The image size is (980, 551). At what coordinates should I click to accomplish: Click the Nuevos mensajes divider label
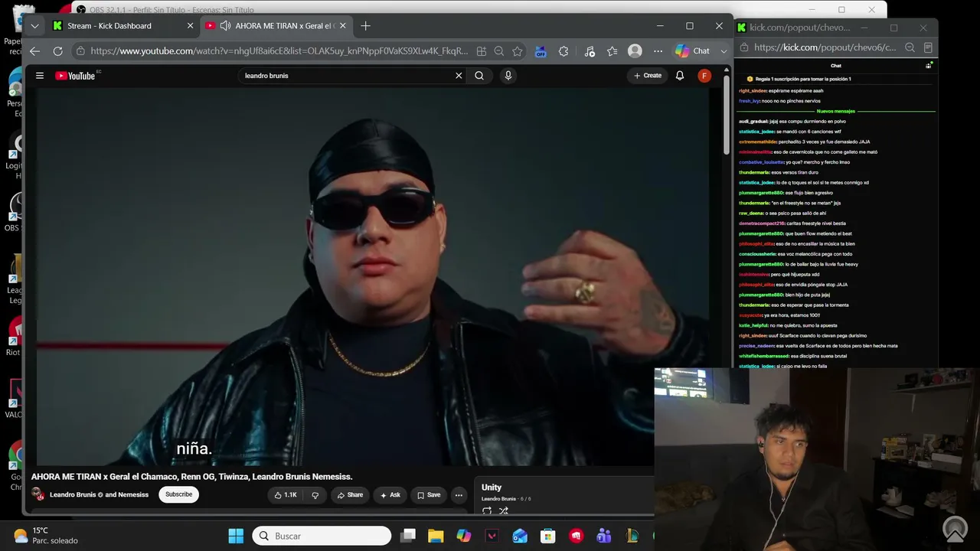(x=836, y=112)
